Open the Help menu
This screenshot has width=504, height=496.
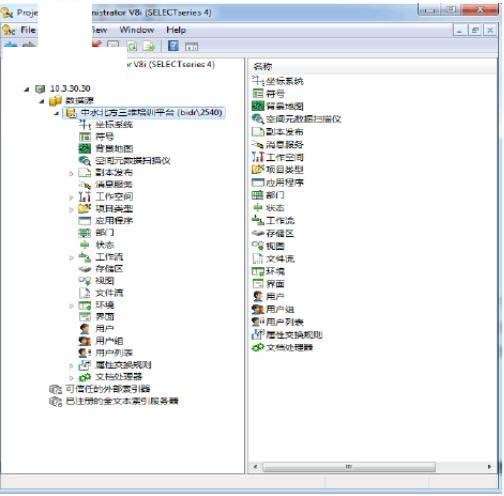[176, 30]
